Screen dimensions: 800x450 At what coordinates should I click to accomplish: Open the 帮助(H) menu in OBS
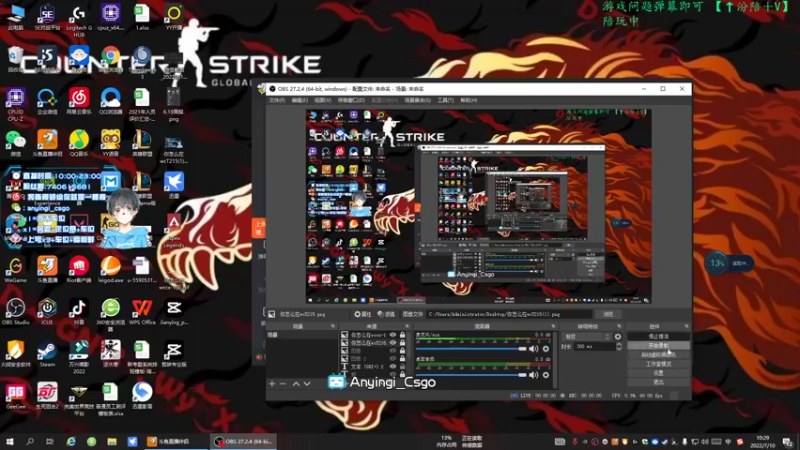coord(469,101)
